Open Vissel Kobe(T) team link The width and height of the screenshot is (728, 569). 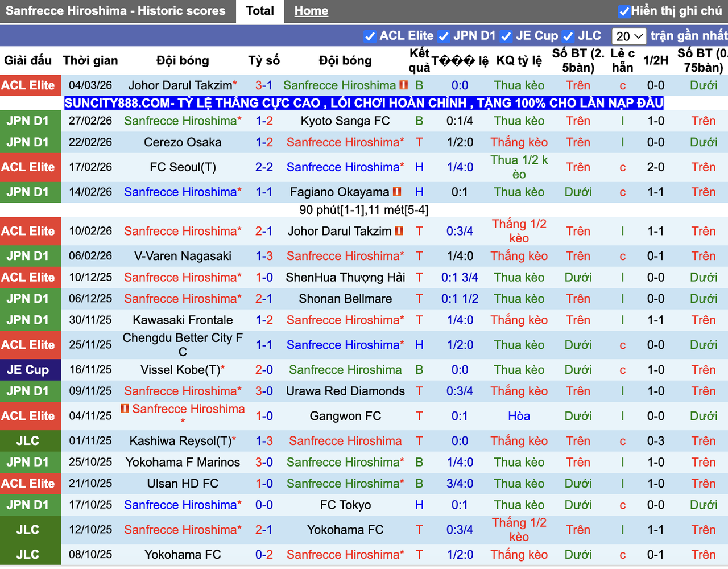click(180, 370)
